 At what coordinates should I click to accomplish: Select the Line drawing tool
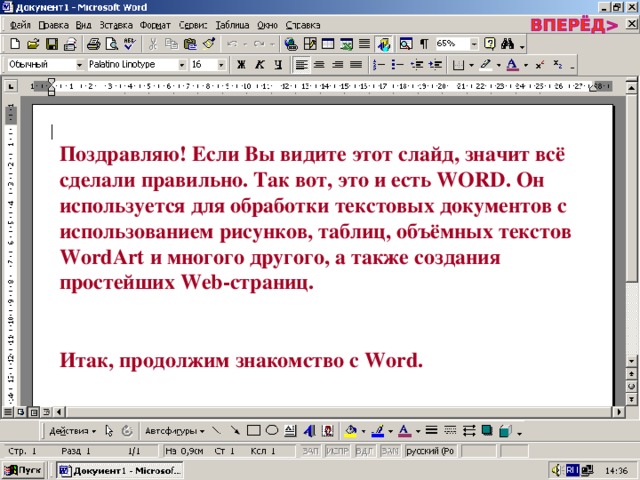coord(216,431)
